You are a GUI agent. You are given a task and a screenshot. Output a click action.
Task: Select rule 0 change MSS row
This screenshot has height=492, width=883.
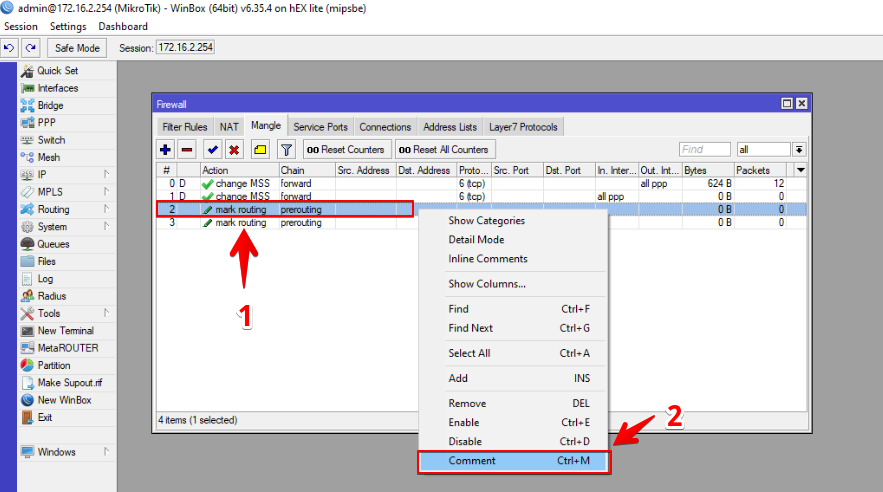(x=481, y=184)
